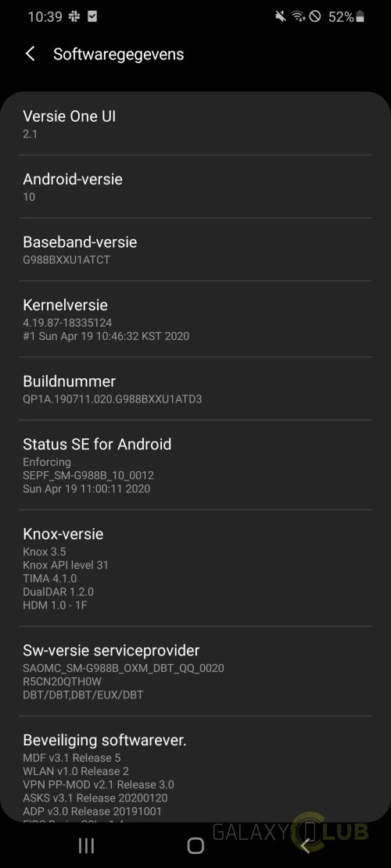Tap the Android-versie item showing 10
Image resolution: width=391 pixels, height=868 pixels.
[x=195, y=187]
